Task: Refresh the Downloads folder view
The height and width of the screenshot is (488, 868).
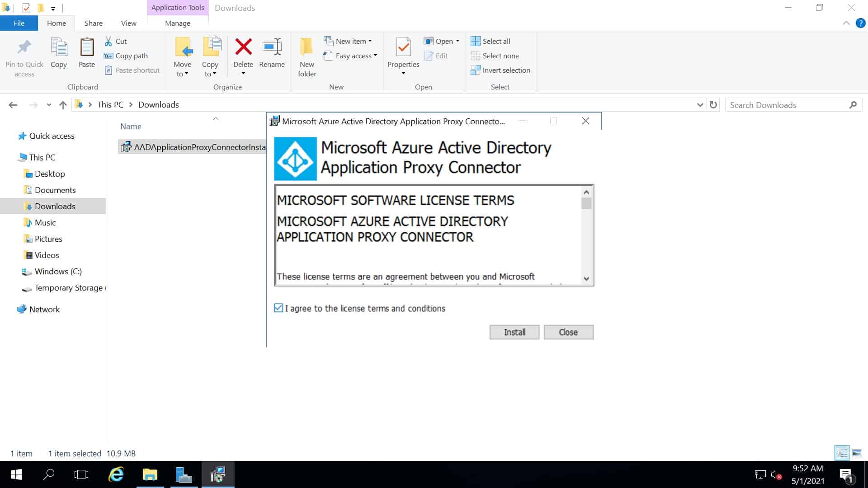Action: click(x=713, y=105)
